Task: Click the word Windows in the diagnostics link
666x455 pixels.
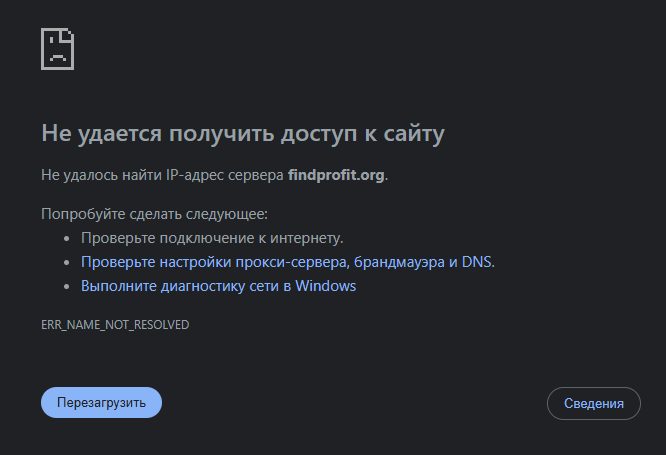Action: [x=325, y=286]
